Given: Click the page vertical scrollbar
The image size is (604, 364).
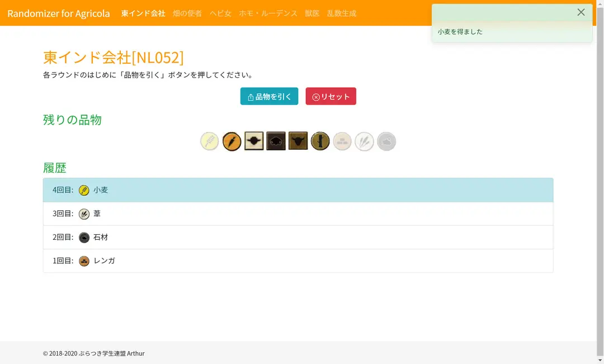Looking at the screenshot, I should 600,182.
